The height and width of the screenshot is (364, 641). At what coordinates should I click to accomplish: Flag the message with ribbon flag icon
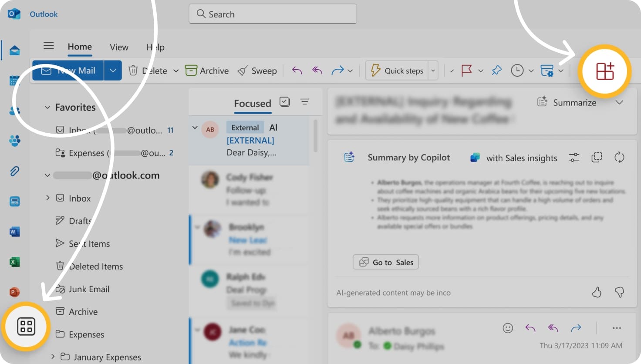pyautogui.click(x=466, y=71)
